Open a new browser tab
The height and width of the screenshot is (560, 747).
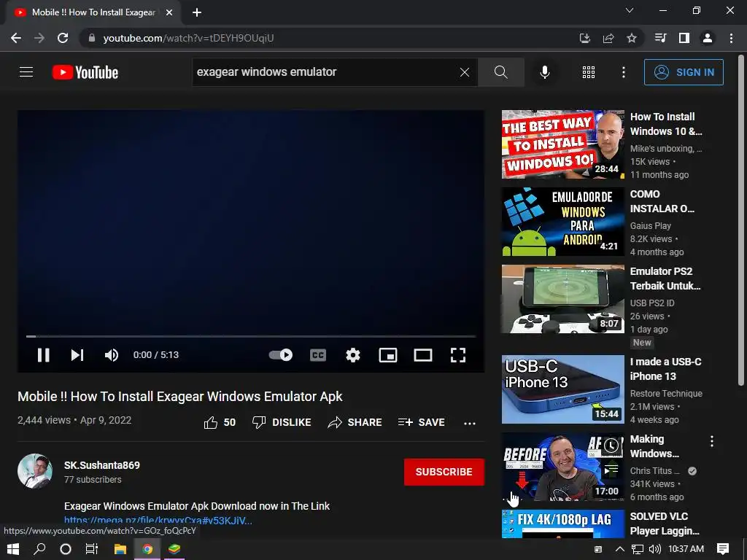pyautogui.click(x=197, y=12)
